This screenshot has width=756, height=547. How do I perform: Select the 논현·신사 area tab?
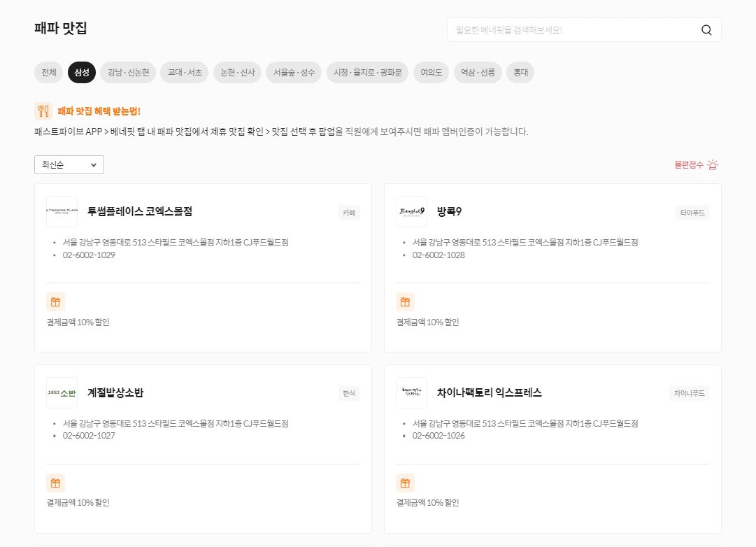pyautogui.click(x=237, y=72)
